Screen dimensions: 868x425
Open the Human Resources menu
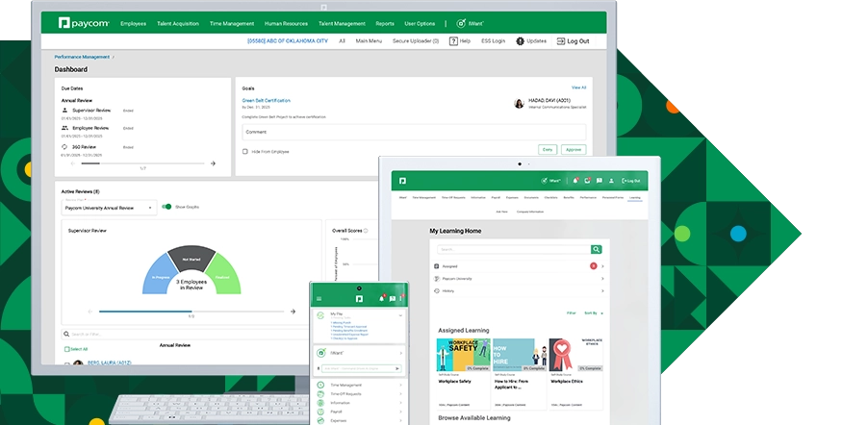click(287, 23)
